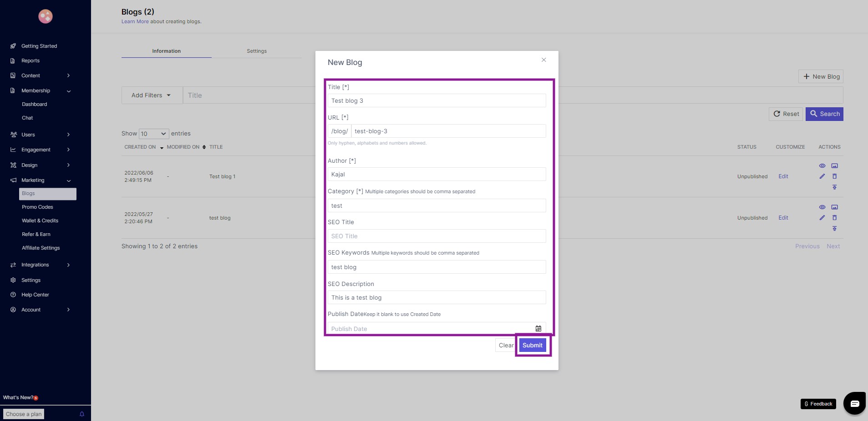This screenshot has height=421, width=868.
Task: Open the Add Filters dropdown
Action: tap(152, 95)
